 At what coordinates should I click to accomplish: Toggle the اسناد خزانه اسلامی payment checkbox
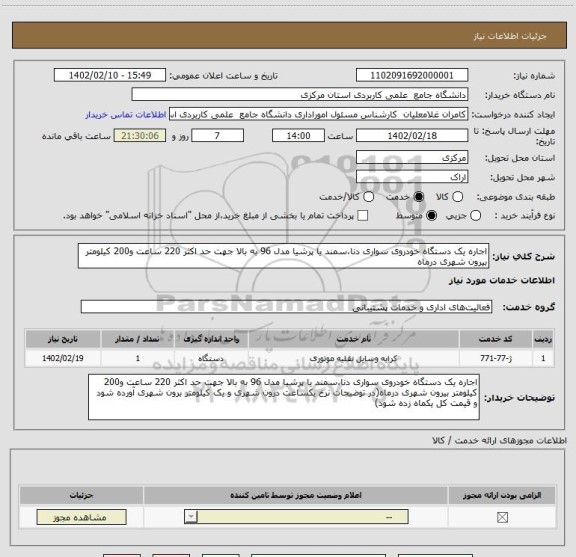(x=363, y=216)
